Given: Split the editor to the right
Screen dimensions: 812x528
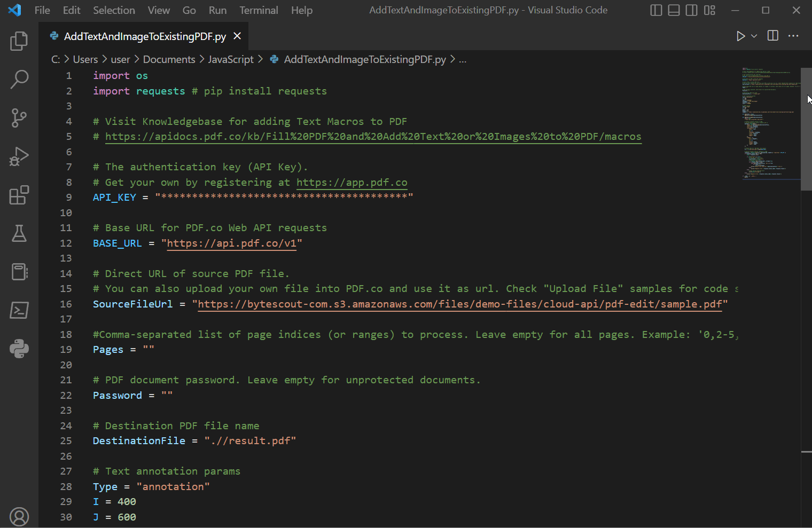Looking at the screenshot, I should pos(772,36).
